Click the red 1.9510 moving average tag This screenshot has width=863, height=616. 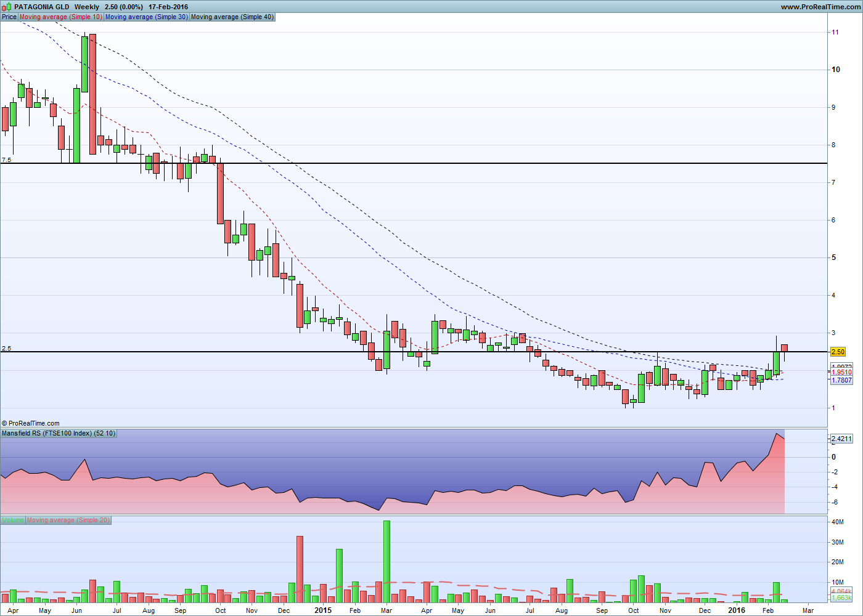coord(841,372)
